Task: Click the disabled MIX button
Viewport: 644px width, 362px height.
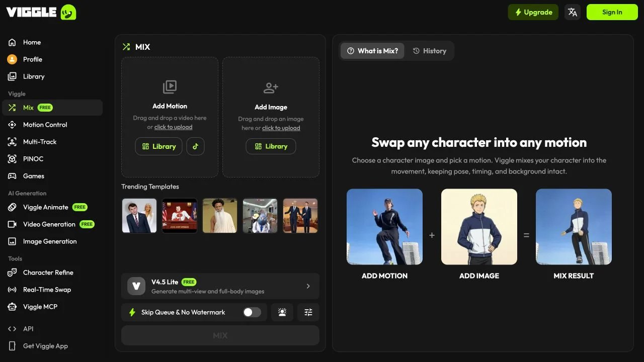Action: pyautogui.click(x=220, y=335)
